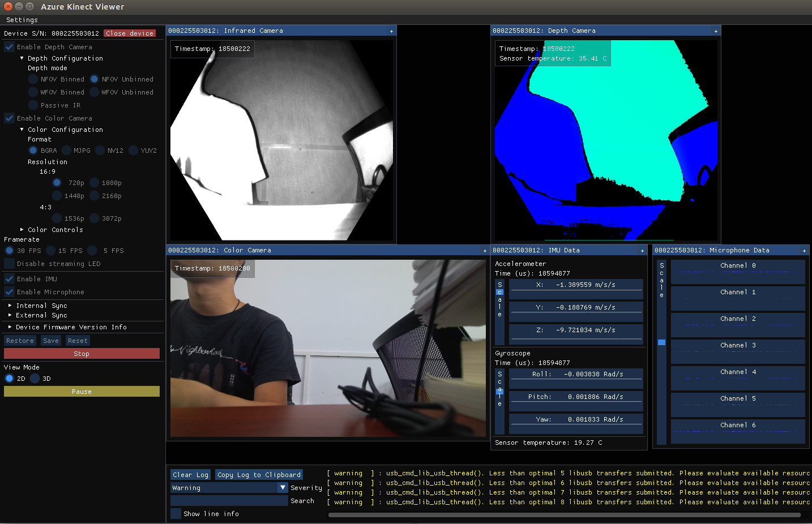This screenshot has height=524, width=812.
Task: Click Copy Log to Clipboard
Action: [x=259, y=474]
